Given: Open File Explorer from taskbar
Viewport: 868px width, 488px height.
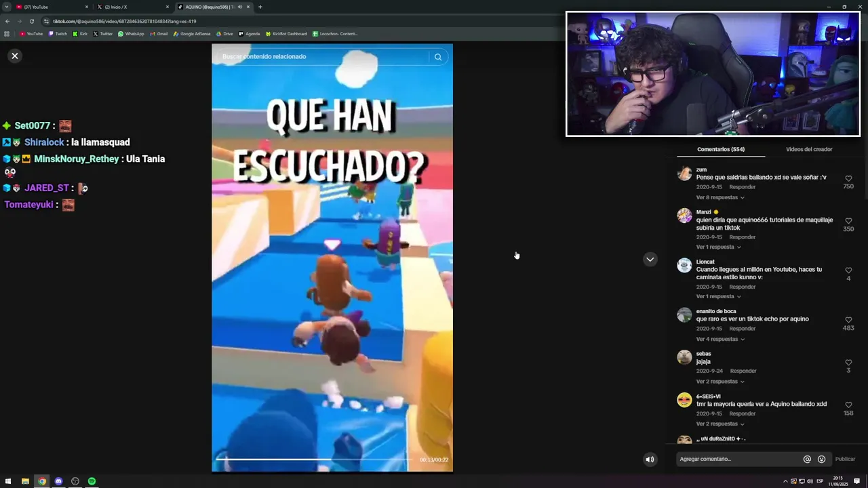Looking at the screenshot, I should click(x=25, y=481).
